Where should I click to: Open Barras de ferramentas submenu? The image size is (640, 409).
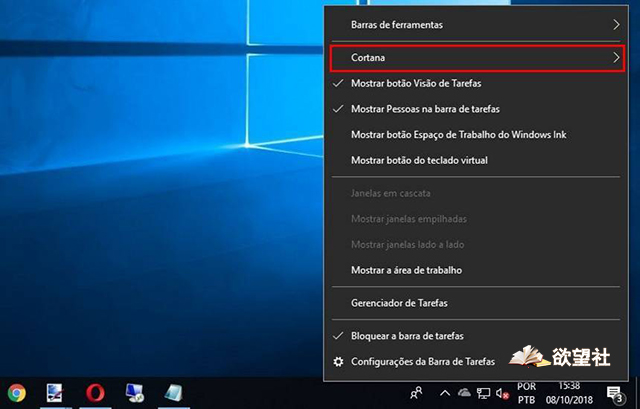[476, 25]
